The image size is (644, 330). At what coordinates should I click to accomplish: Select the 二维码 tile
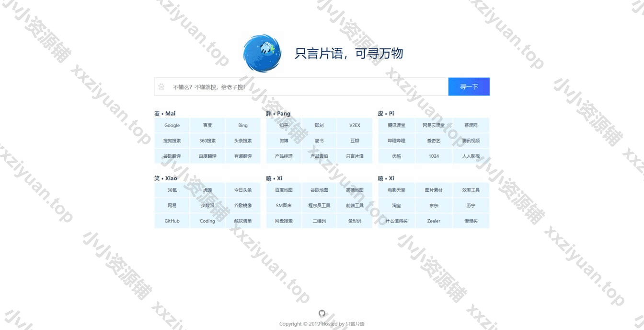[319, 221]
